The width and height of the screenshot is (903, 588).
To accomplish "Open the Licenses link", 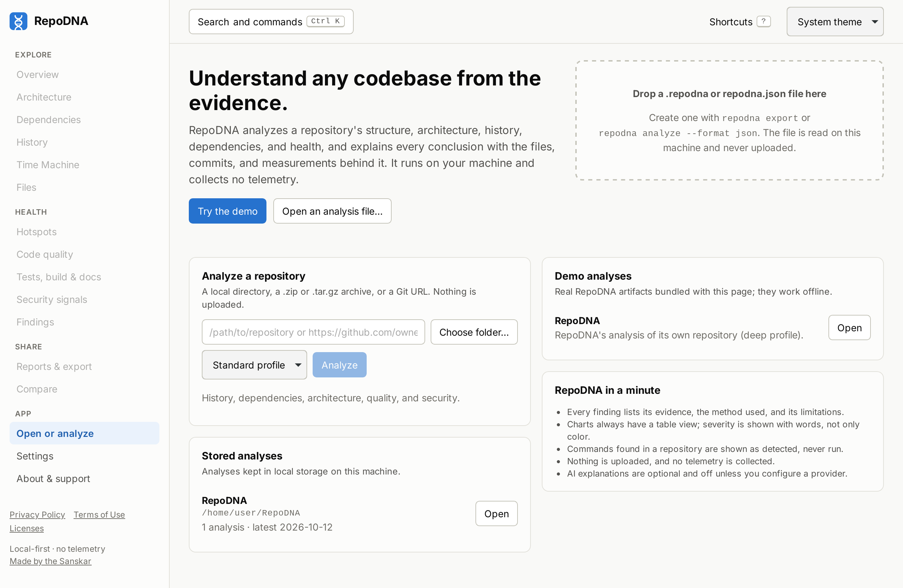I will pos(27,528).
